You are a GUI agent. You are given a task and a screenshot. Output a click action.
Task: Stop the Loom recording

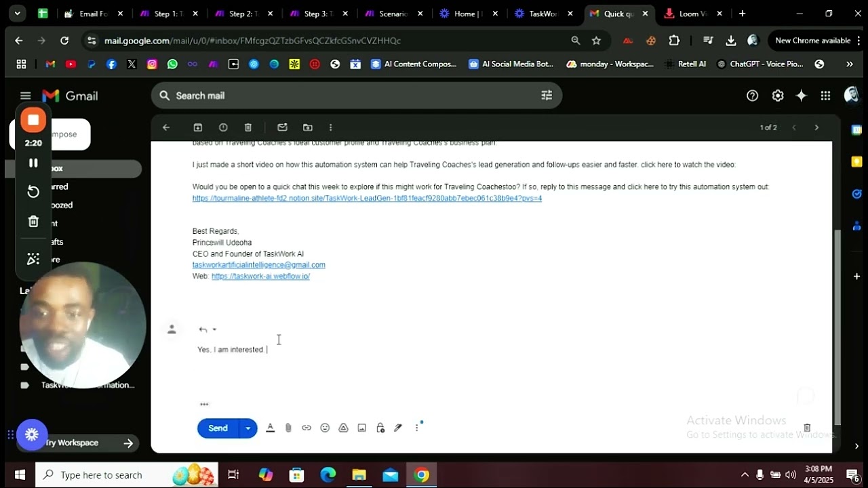point(33,120)
